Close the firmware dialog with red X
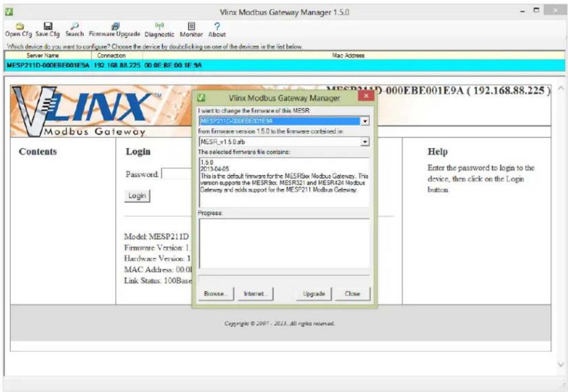This screenshot has width=568, height=392. [x=366, y=96]
